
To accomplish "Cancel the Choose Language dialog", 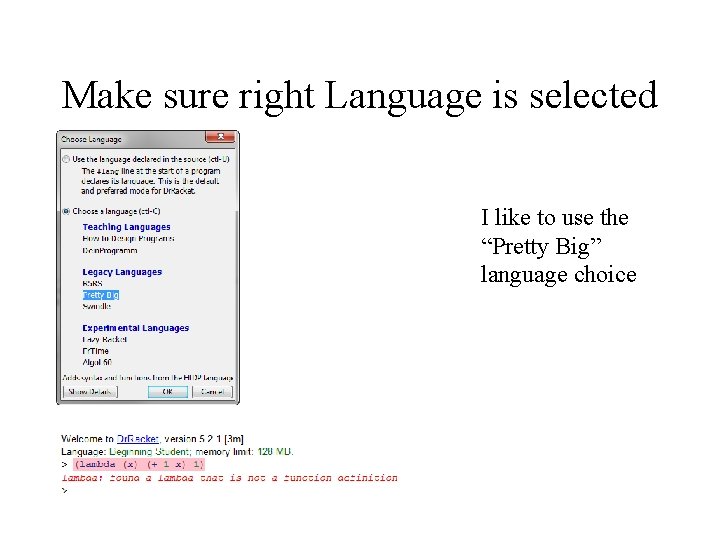I will 212,392.
